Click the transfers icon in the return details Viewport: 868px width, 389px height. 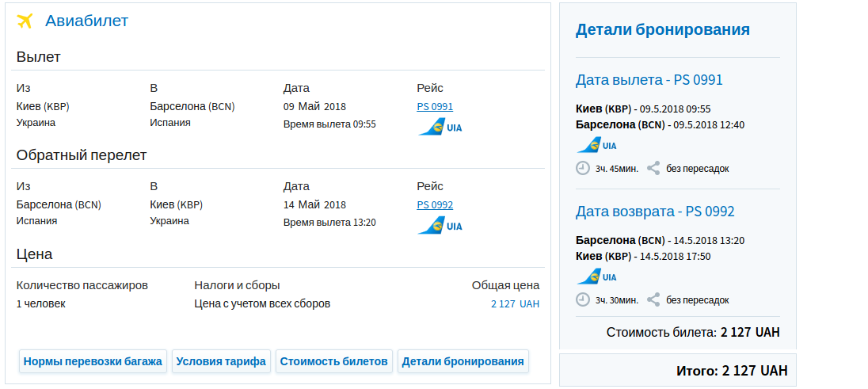coord(653,299)
